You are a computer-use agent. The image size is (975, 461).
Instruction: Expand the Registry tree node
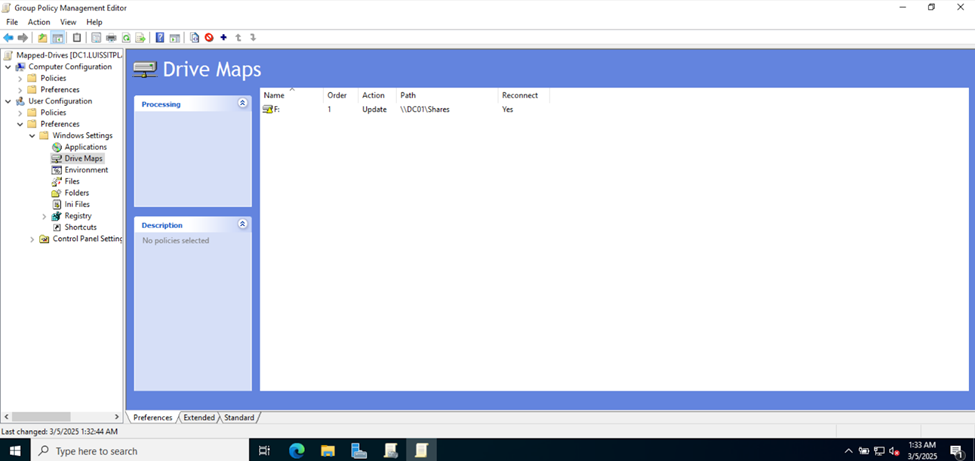click(x=44, y=216)
